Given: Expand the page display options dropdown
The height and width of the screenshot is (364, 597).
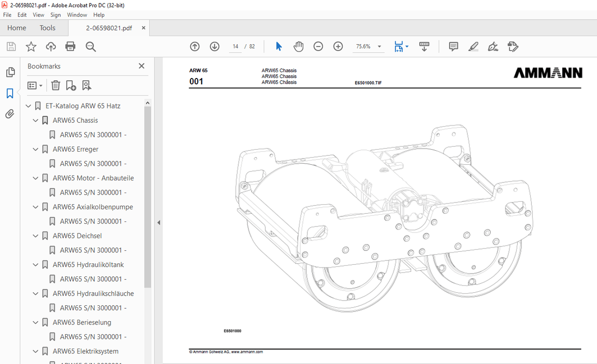Looking at the screenshot, I should pos(407,46).
